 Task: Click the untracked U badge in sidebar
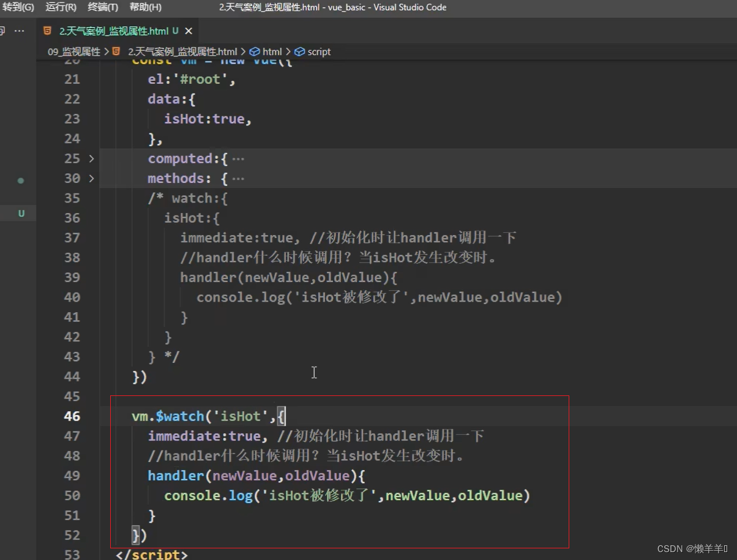pos(21,214)
